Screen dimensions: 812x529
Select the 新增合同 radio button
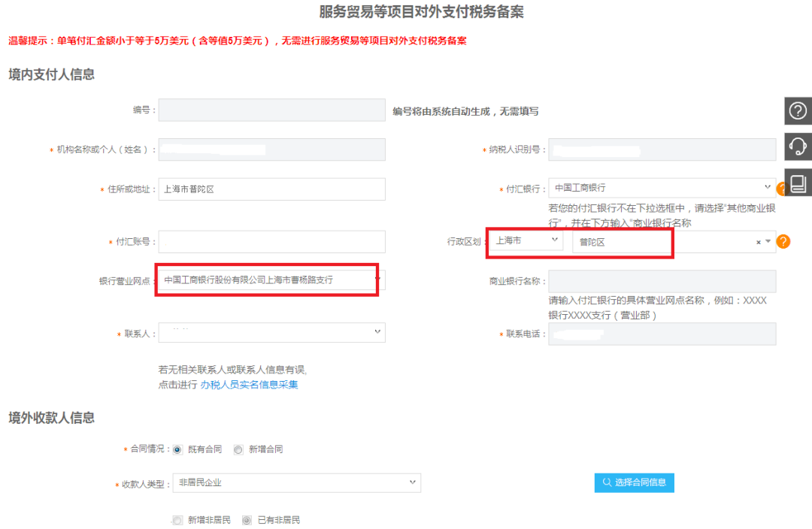pyautogui.click(x=238, y=449)
